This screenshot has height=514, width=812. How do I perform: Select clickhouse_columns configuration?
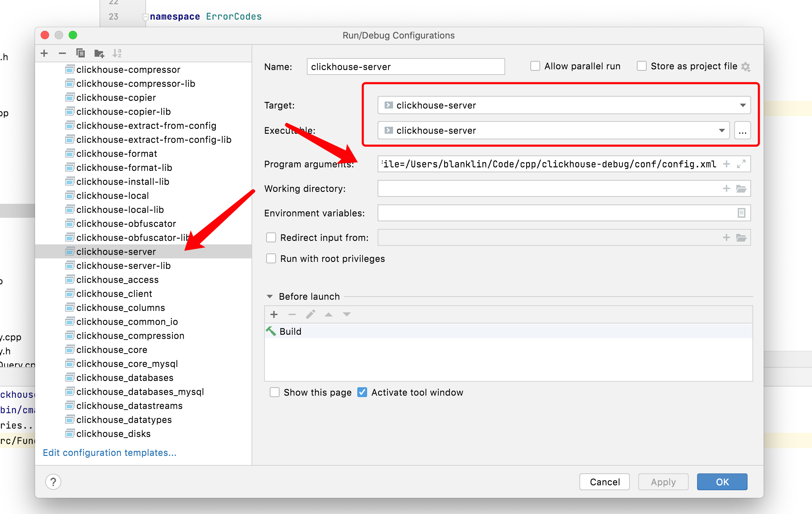pos(143,307)
